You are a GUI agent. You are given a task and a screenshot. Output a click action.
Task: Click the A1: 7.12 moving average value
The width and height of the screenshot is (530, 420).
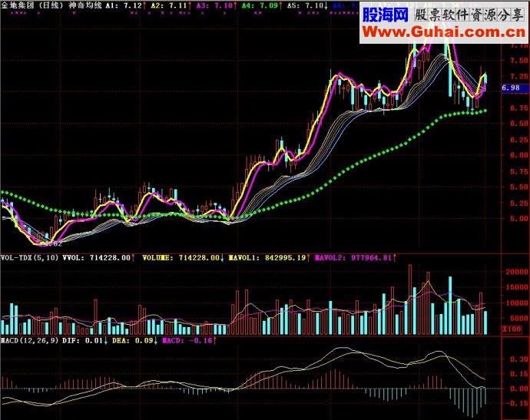click(x=124, y=5)
